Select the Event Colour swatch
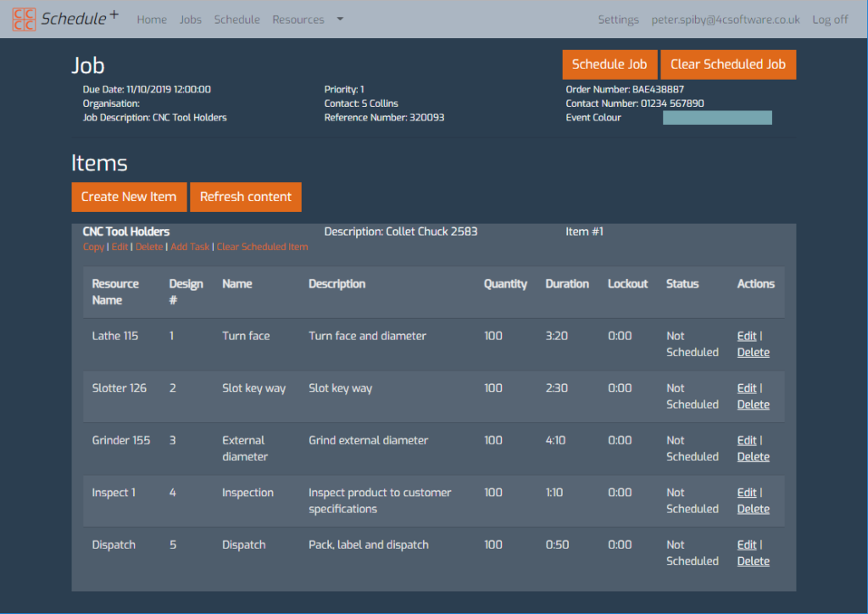Image resolution: width=868 pixels, height=614 pixels. click(717, 117)
